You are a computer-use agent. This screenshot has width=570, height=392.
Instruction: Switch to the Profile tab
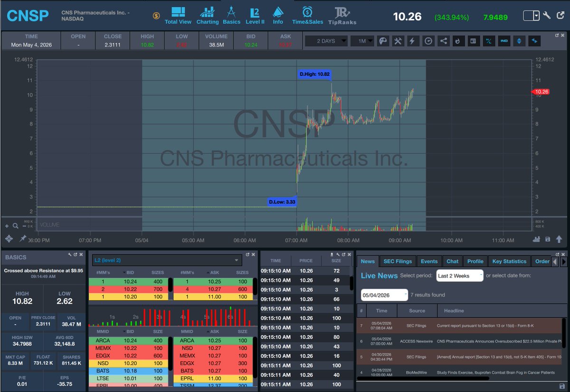(x=475, y=261)
